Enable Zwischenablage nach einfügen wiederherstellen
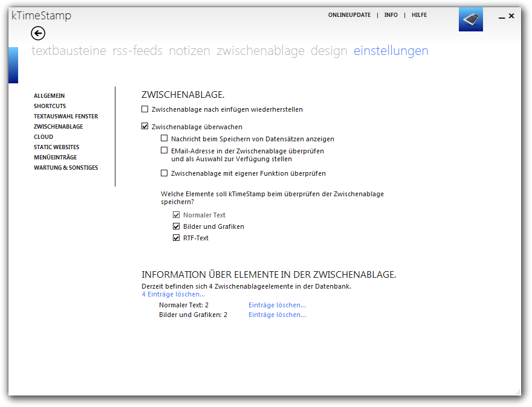532x407 pixels. click(145, 109)
